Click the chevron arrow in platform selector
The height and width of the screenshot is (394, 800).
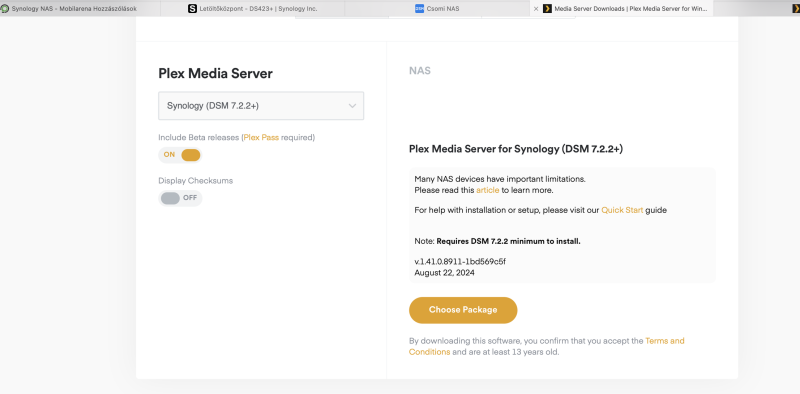point(352,106)
